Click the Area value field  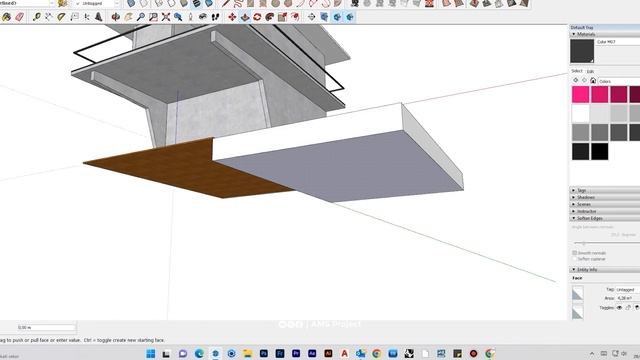click(x=628, y=298)
